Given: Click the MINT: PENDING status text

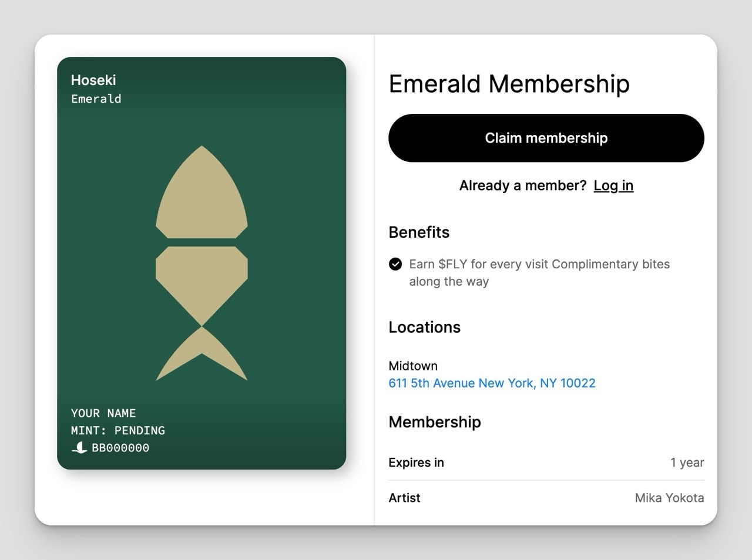Looking at the screenshot, I should tap(117, 430).
